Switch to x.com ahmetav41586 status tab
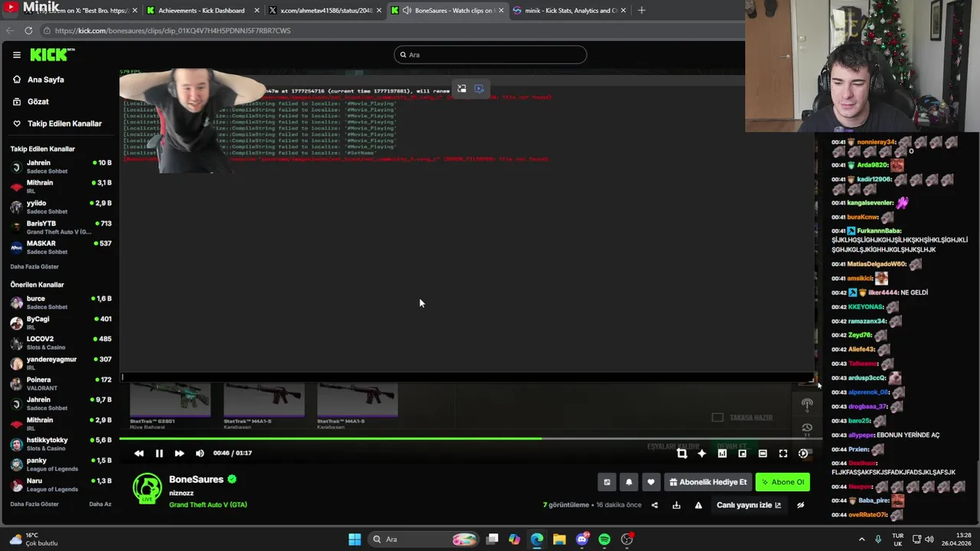 click(x=325, y=10)
